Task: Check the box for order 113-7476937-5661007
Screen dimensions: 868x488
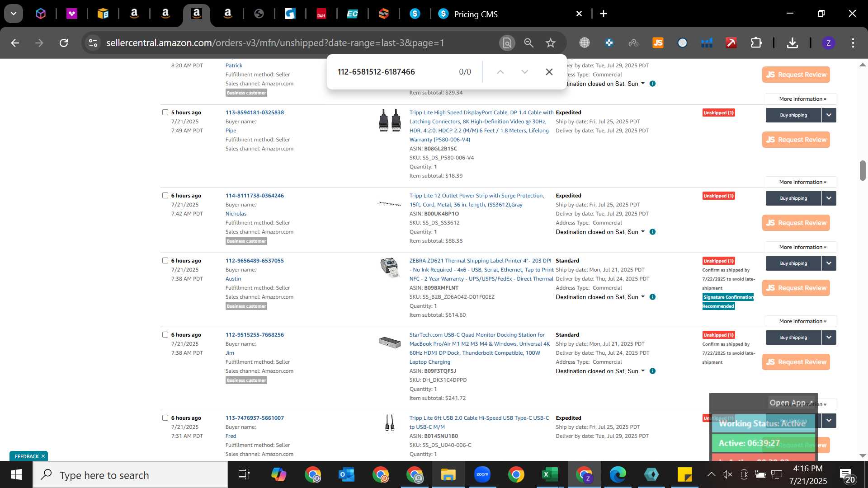Action: (x=165, y=418)
